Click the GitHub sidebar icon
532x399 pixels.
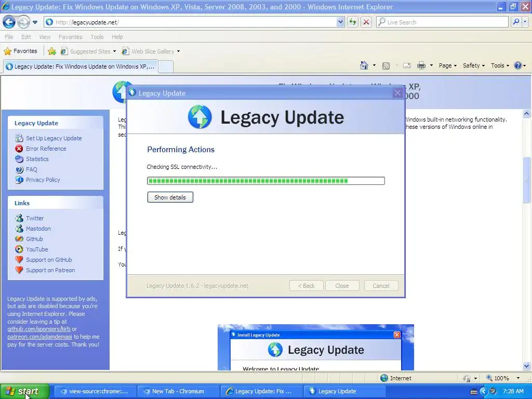[19, 239]
